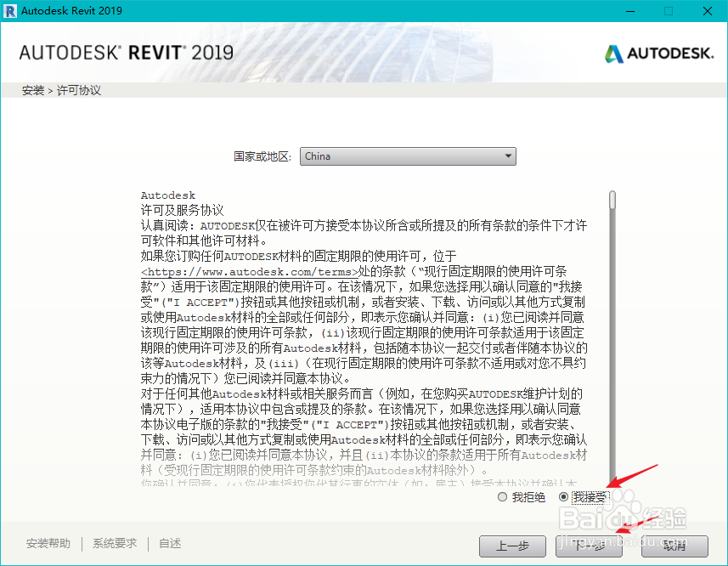Close the Autodesk Revit 2019 installer window
Screen dimensions: 728x566
click(707, 11)
